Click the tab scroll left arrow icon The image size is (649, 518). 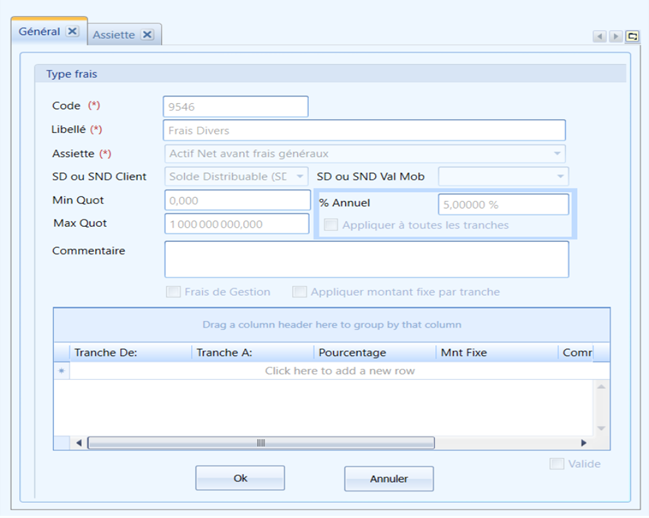[x=599, y=37]
